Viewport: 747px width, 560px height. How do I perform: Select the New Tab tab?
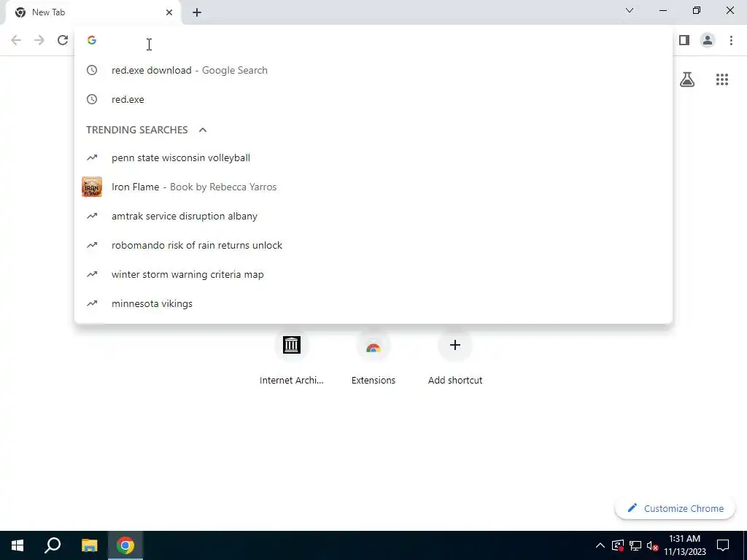pos(93,12)
